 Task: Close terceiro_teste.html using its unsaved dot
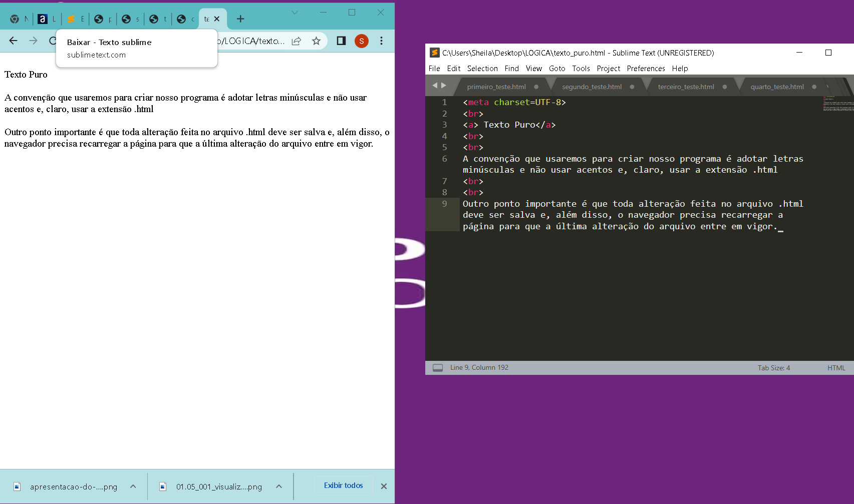pos(725,87)
